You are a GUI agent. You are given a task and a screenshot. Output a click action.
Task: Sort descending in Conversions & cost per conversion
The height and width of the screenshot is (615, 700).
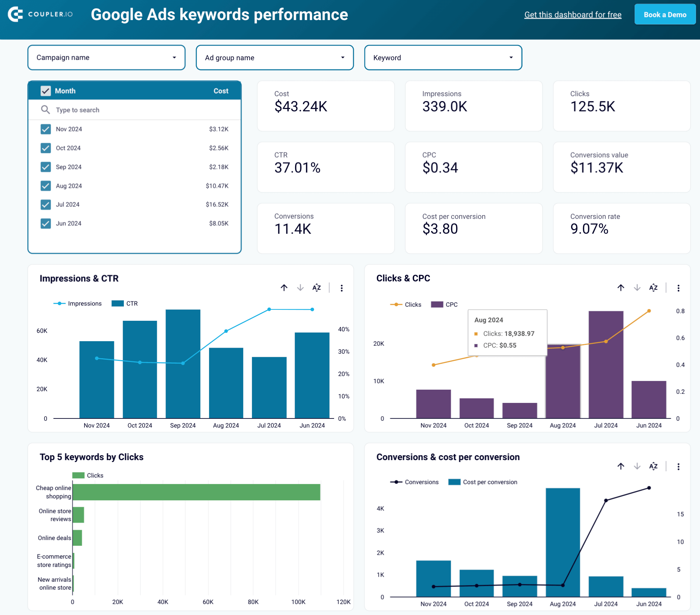[637, 466]
